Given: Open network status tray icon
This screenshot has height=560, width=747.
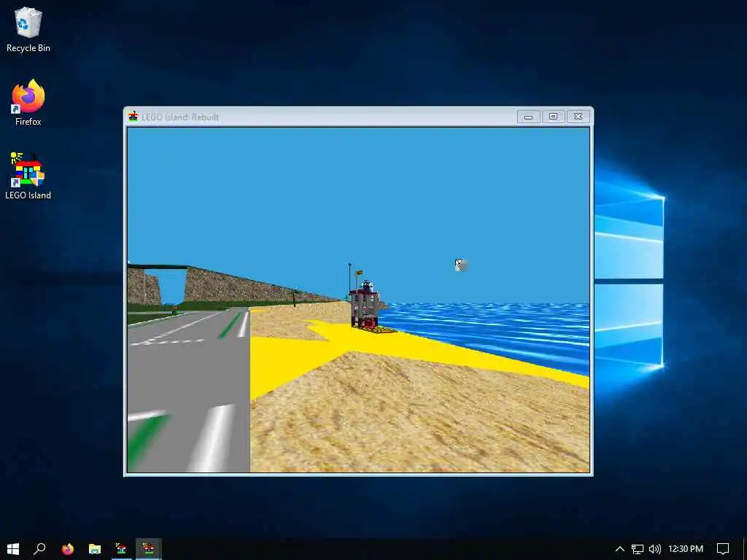Looking at the screenshot, I should click(x=638, y=549).
